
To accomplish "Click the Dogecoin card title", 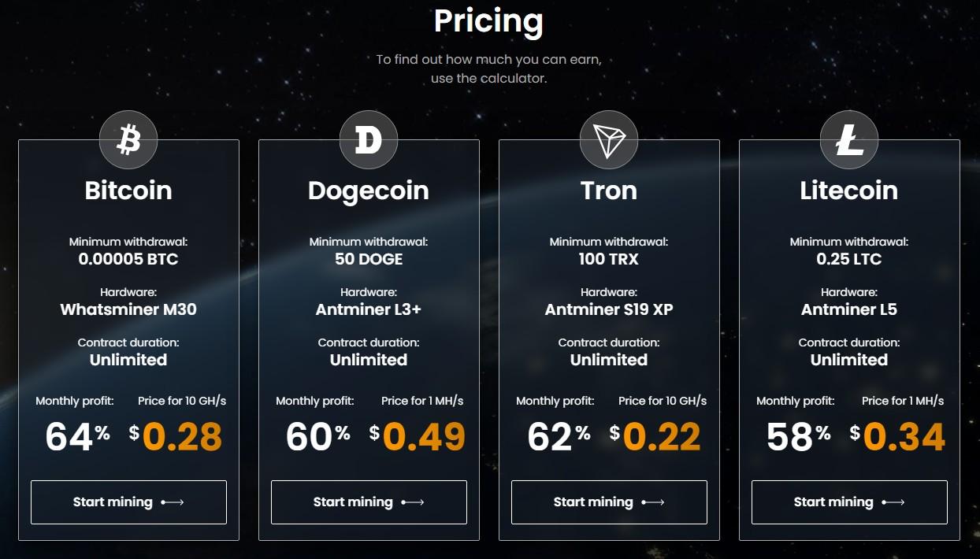I will click(x=369, y=191).
